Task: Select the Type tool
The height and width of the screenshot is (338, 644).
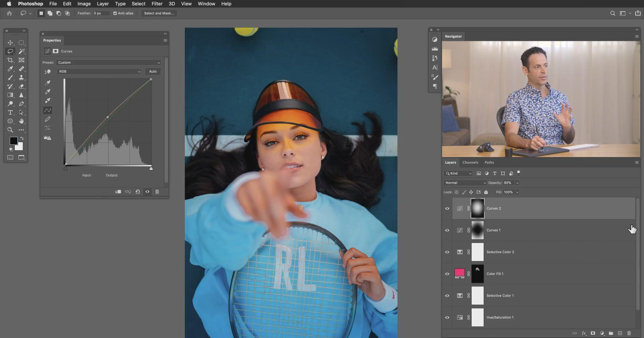Action: click(x=10, y=113)
